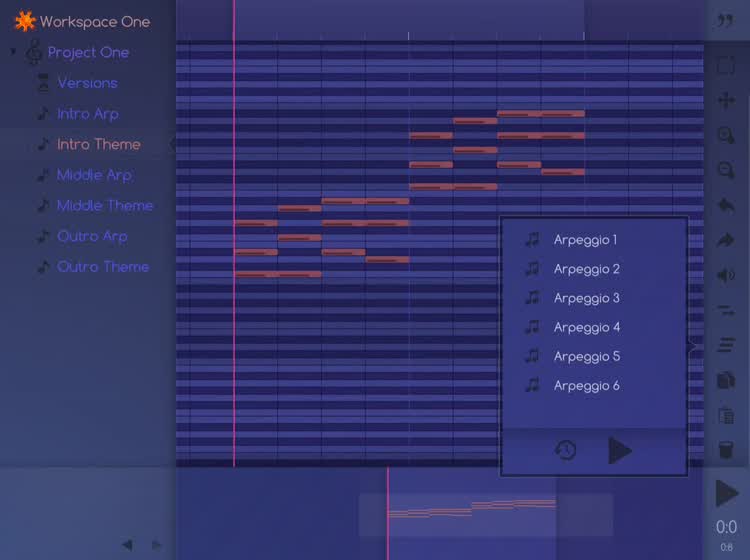Select the Intro Theme track
This screenshot has width=750, height=560.
(99, 144)
